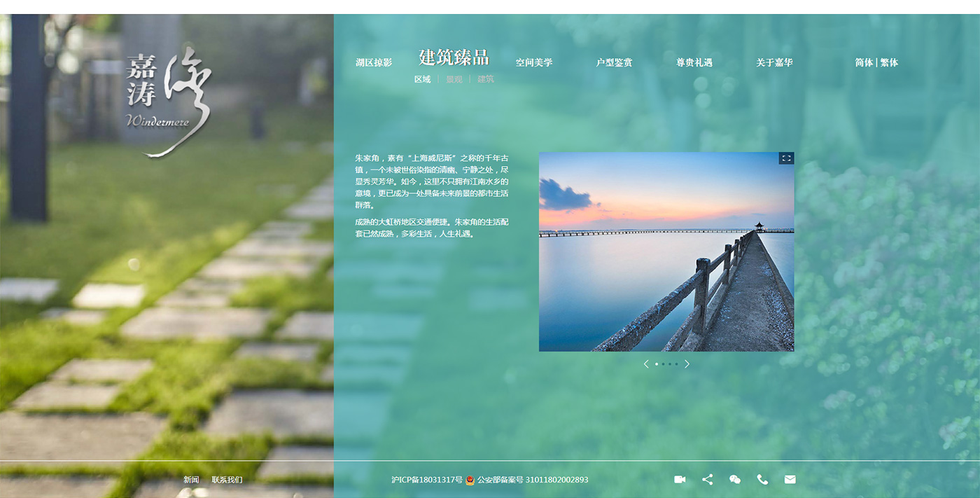Screen dimensions: 980x498
Task: Click the email envelope icon
Action: [x=790, y=480]
